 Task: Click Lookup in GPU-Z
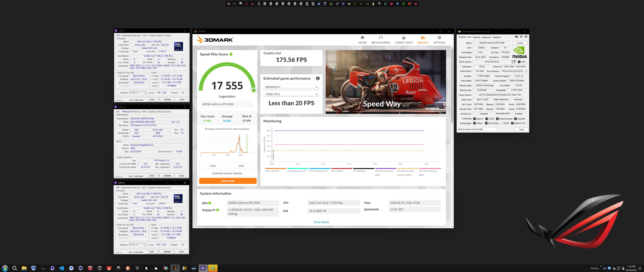click(520, 43)
